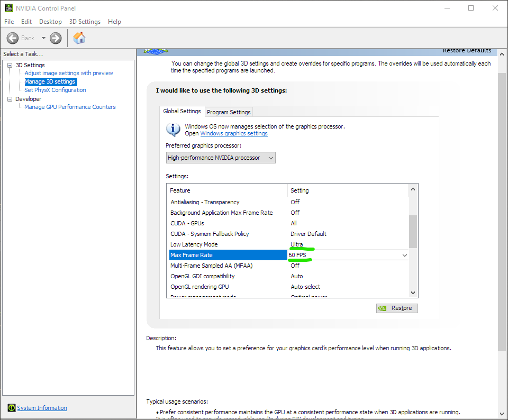This screenshot has width=508, height=420.
Task: Select Set PhysX Configuration task
Action: click(55, 90)
